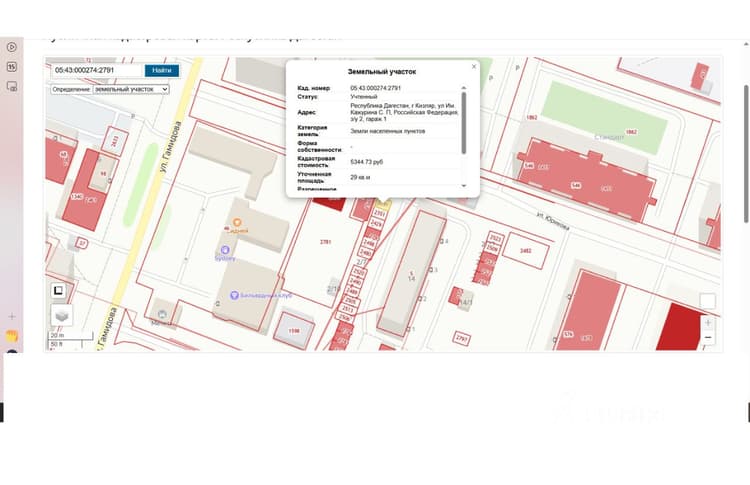Click the popup scrollbar down arrow
This screenshot has height=485, width=750.
click(x=463, y=186)
